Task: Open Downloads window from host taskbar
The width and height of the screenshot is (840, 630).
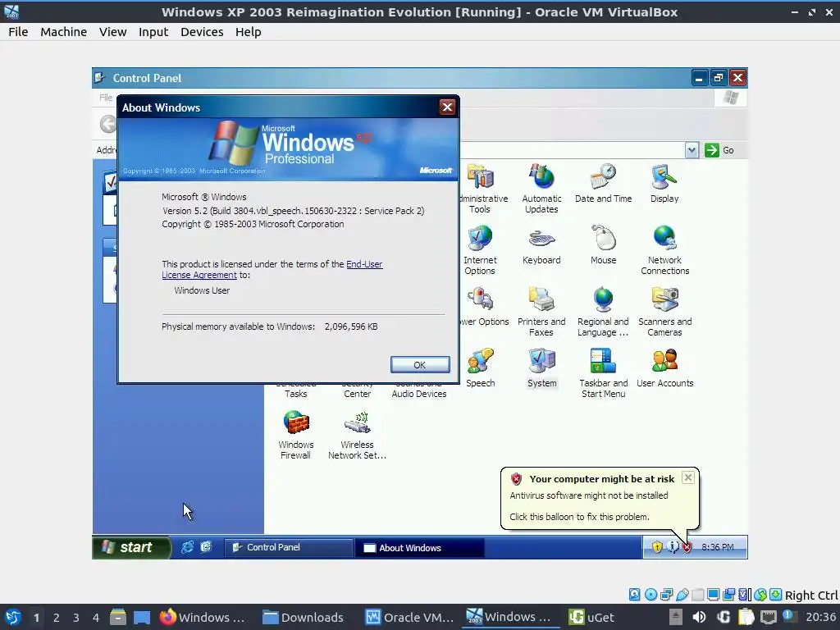Action: (304, 618)
